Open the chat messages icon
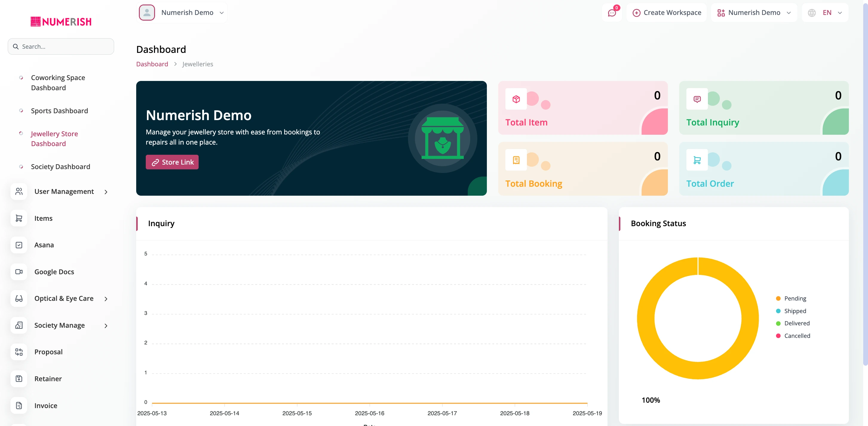The width and height of the screenshot is (868, 426). 612,13
